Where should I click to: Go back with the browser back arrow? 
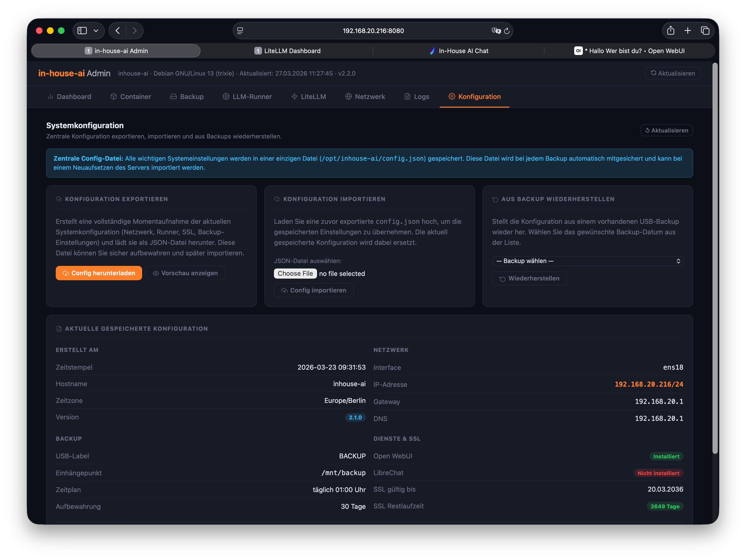tap(118, 31)
